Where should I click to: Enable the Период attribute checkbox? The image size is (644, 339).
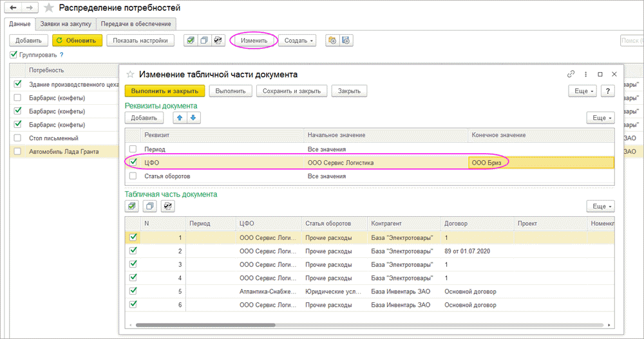pos(133,149)
